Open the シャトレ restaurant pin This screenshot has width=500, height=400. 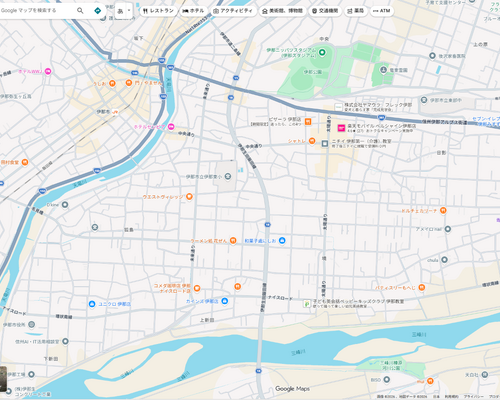tap(312, 141)
